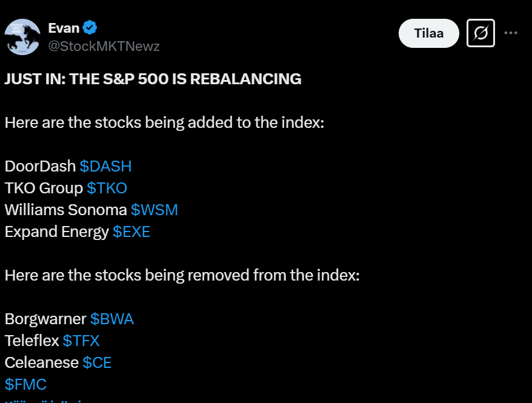532x403 pixels.
Task: Open the $TKO cashtag link
Action: [107, 188]
